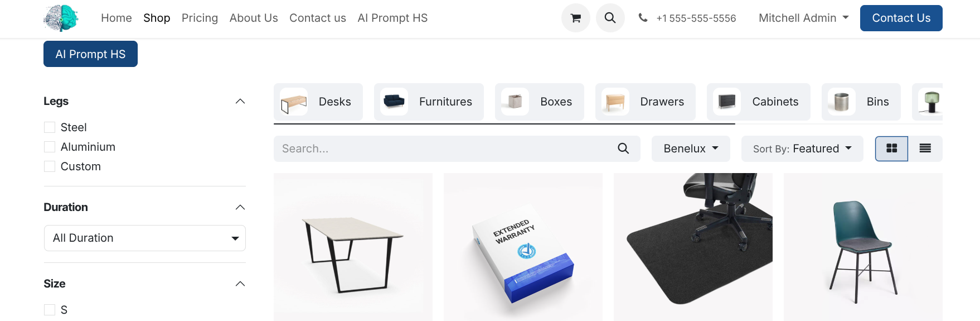Collapse the Legs filter section
The width and height of the screenshot is (980, 321).
point(240,101)
